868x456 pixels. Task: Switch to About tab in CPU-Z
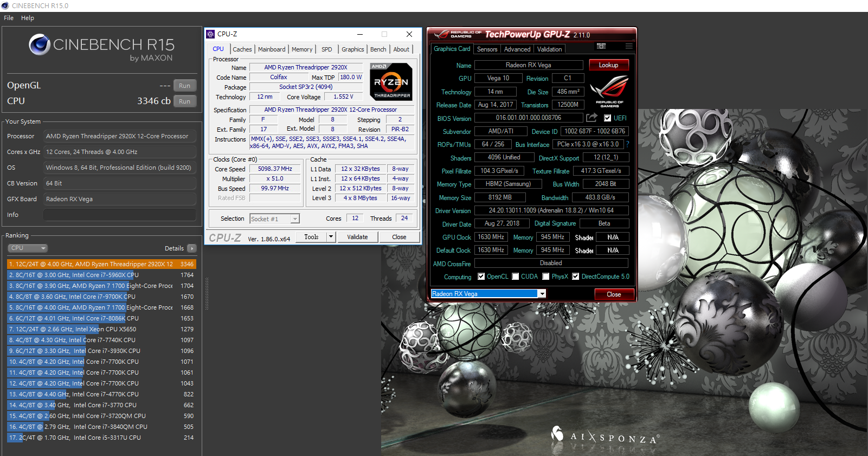(x=401, y=49)
